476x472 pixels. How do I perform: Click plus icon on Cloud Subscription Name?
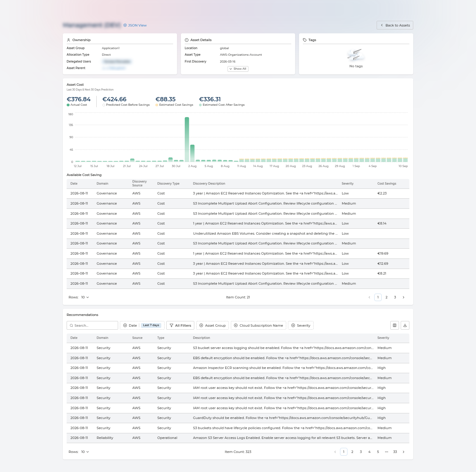pyautogui.click(x=236, y=325)
